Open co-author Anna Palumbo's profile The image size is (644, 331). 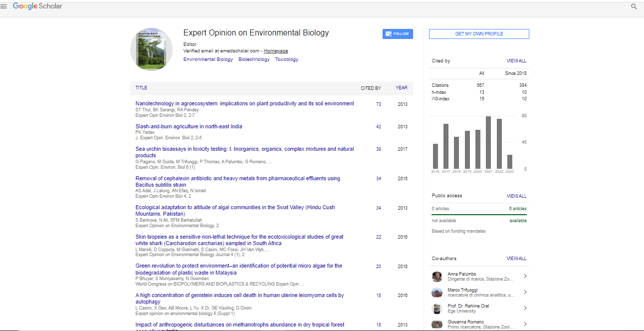pyautogui.click(x=462, y=274)
